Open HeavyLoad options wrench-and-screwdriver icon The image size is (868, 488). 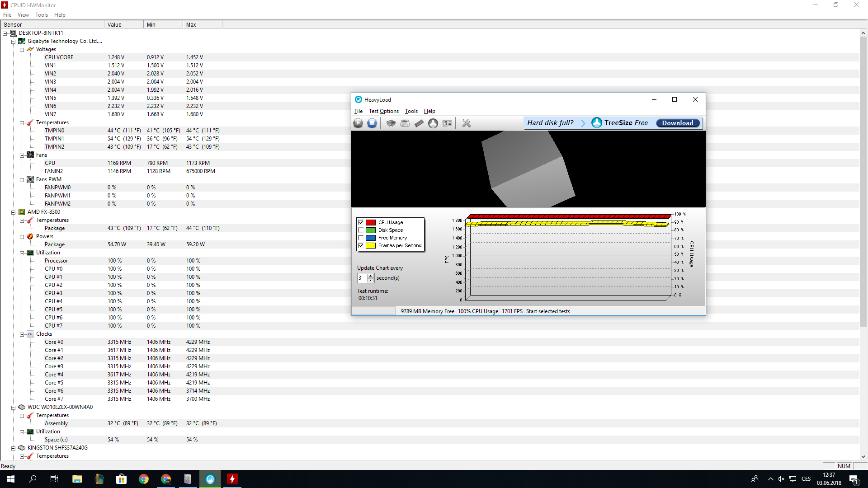tap(467, 123)
